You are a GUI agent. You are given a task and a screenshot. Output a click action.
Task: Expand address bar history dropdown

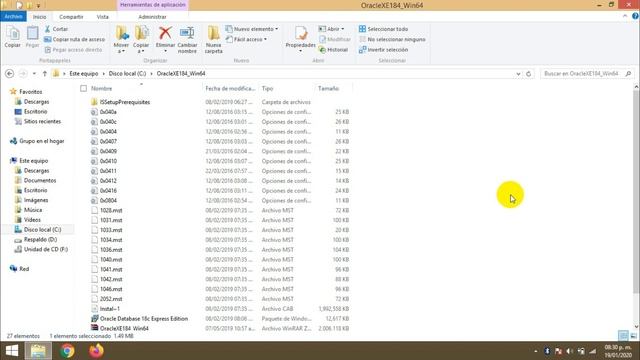[518, 74]
